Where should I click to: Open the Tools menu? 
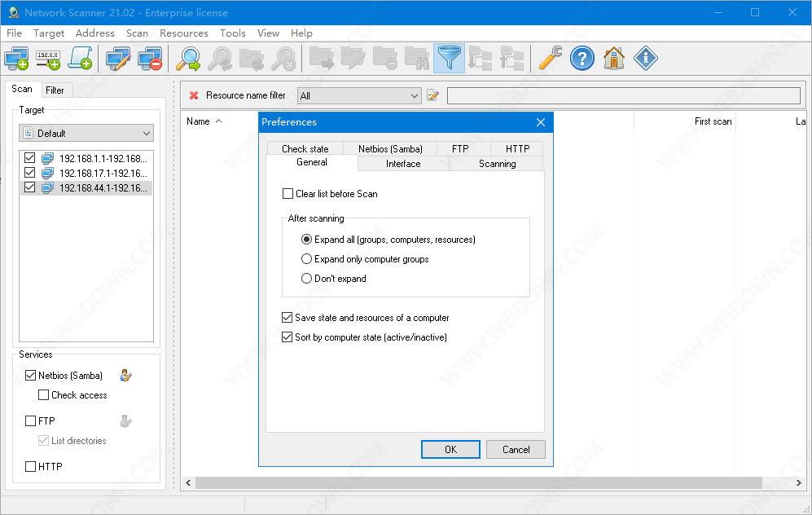[x=232, y=33]
